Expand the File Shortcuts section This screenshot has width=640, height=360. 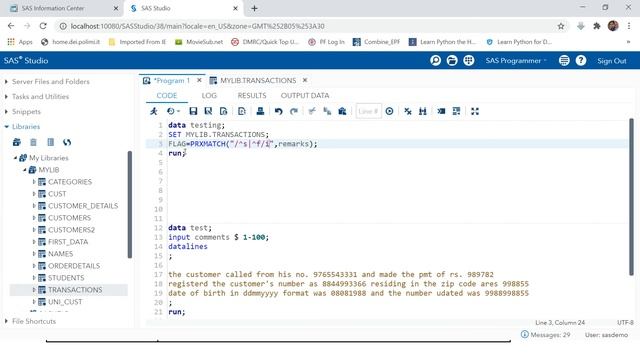pyautogui.click(x=7, y=321)
